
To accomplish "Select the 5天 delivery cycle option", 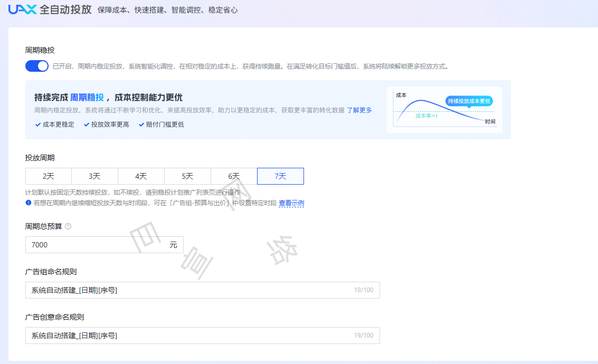I will tap(187, 176).
